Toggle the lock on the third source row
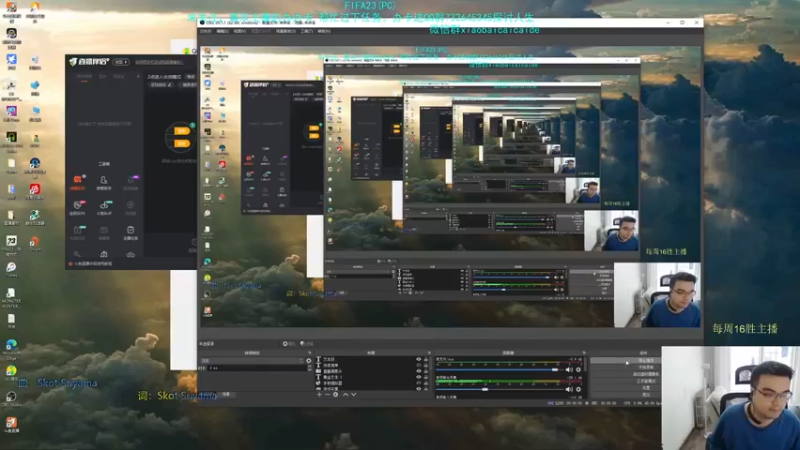The image size is (800, 450). point(426,371)
